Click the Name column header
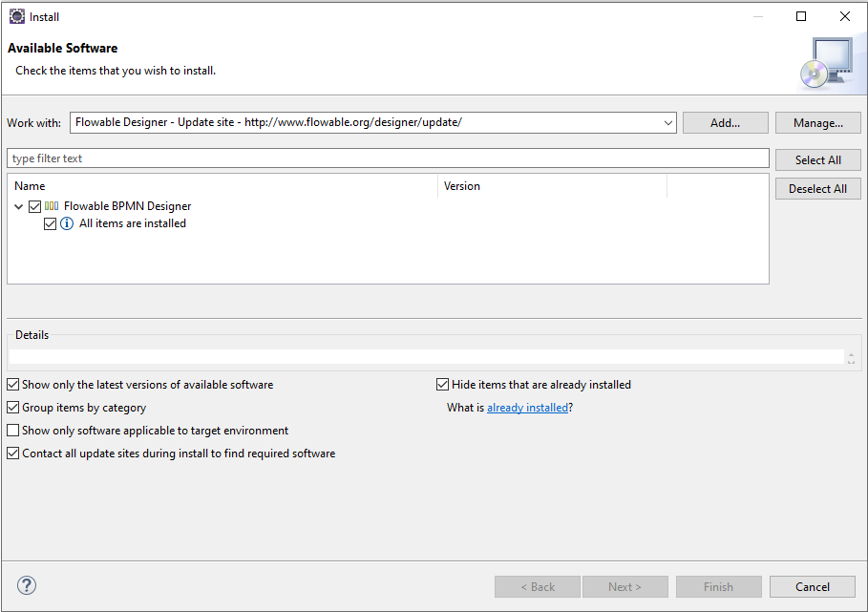 tap(222, 186)
